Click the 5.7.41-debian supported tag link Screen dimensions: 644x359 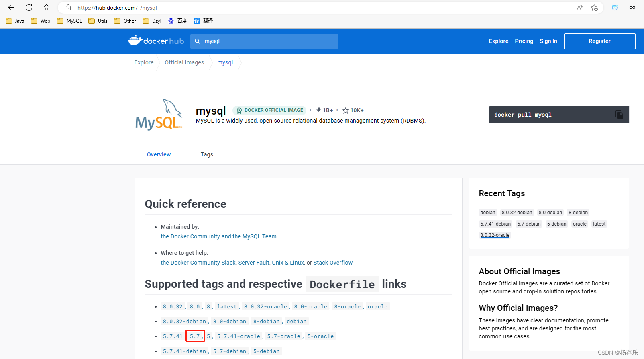click(184, 351)
